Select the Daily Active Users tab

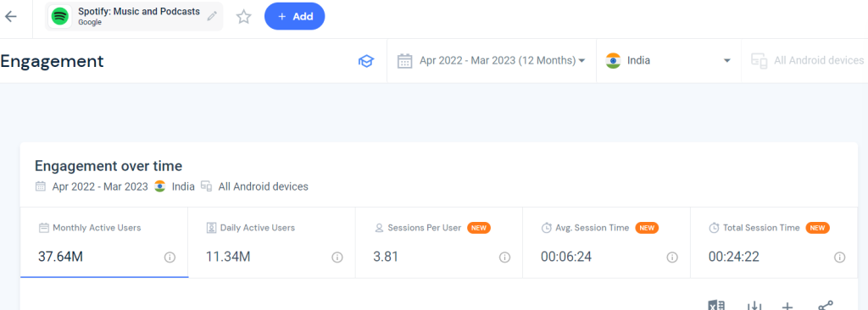tap(272, 242)
